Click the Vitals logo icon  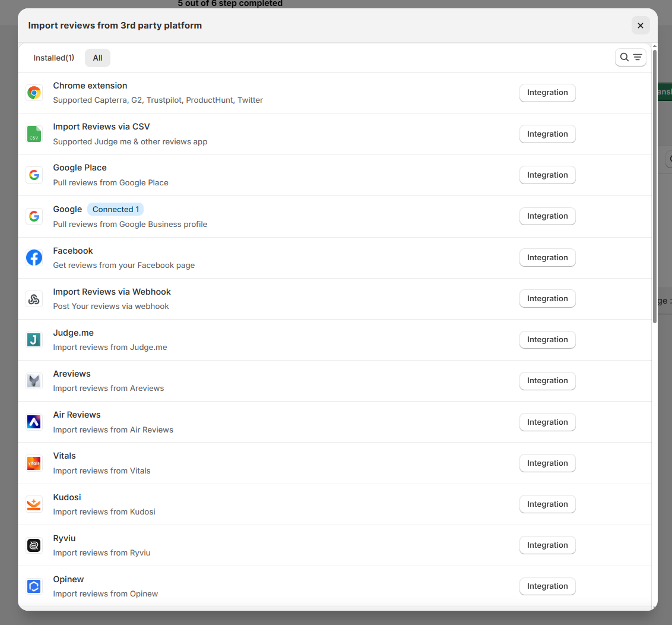point(34,463)
